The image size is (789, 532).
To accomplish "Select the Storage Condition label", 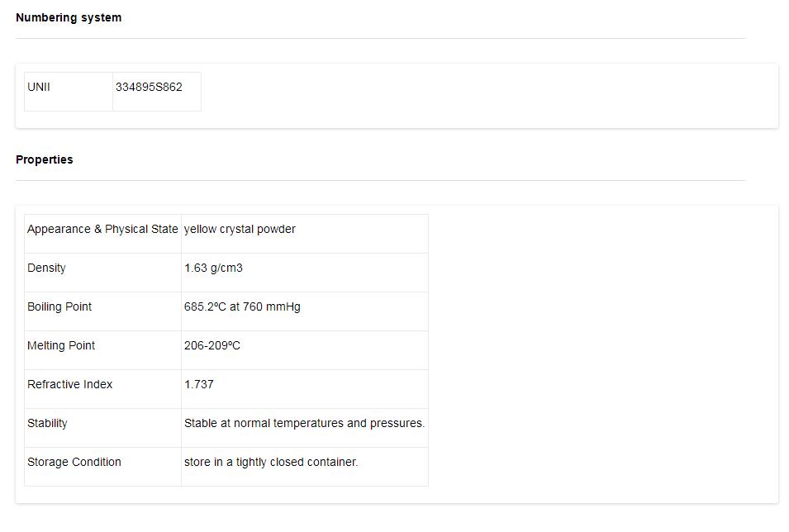I will pos(74,463).
